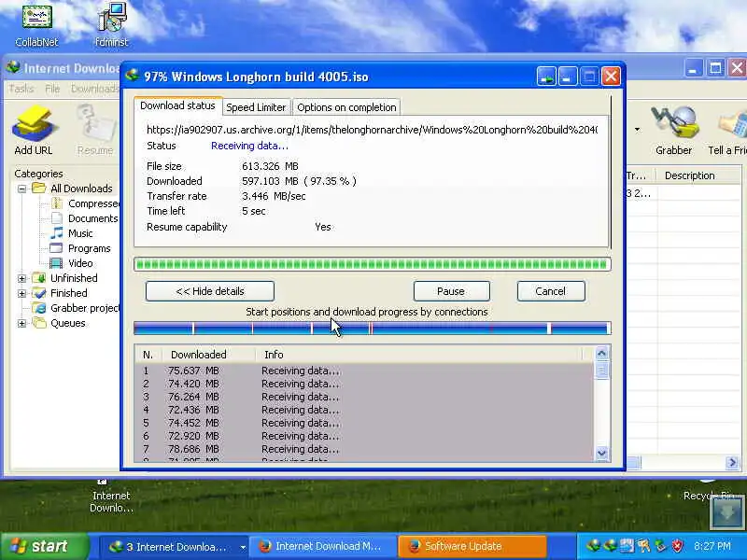This screenshot has height=560, width=747.
Task: Select connection 5 row with 74.452 MB
Action: [x=364, y=423]
